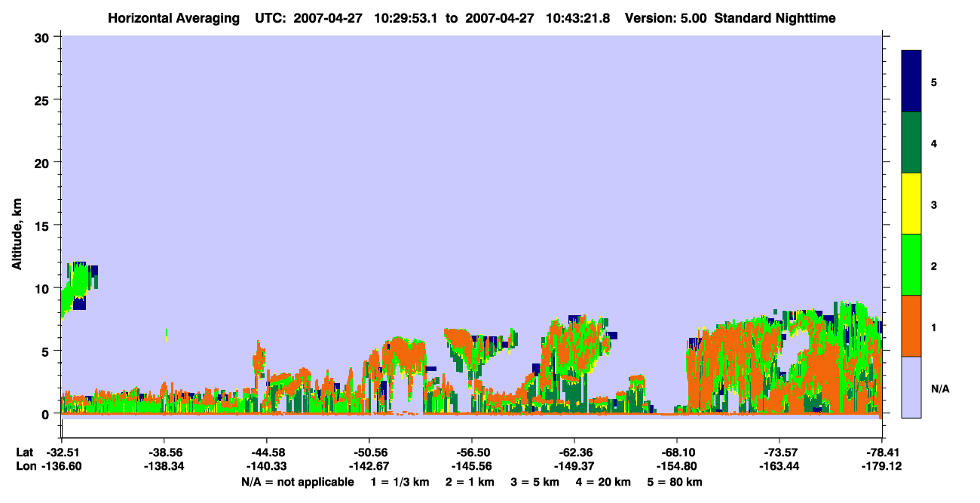This screenshot has height=503, width=980.
Task: Click the bright green level 2 colorbar segment
Action: pyautogui.click(x=911, y=265)
